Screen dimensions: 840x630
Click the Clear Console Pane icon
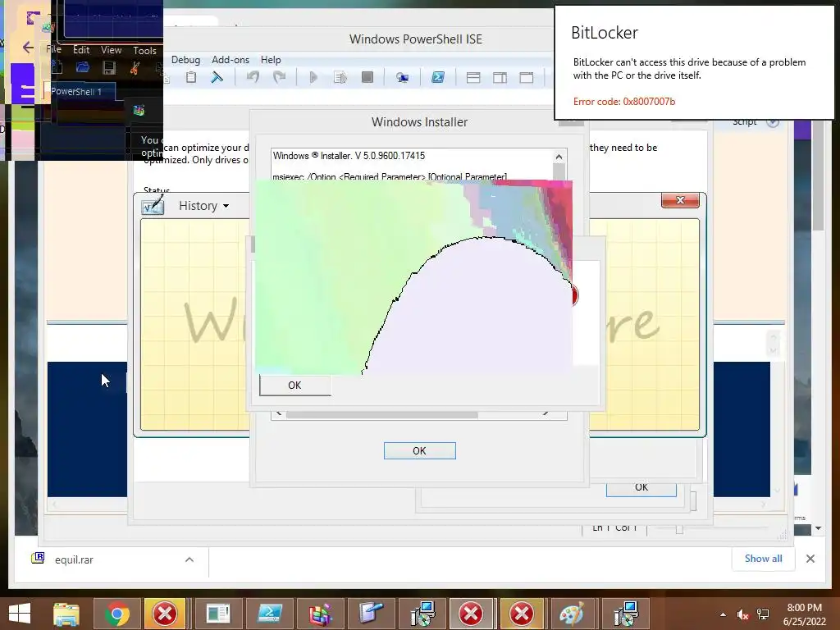pos(217,77)
